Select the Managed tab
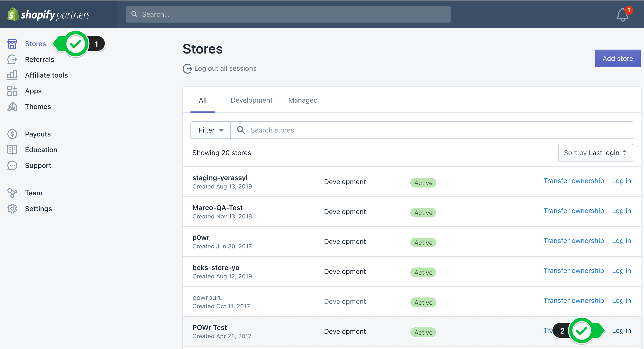Image resolution: width=644 pixels, height=349 pixels. (303, 100)
